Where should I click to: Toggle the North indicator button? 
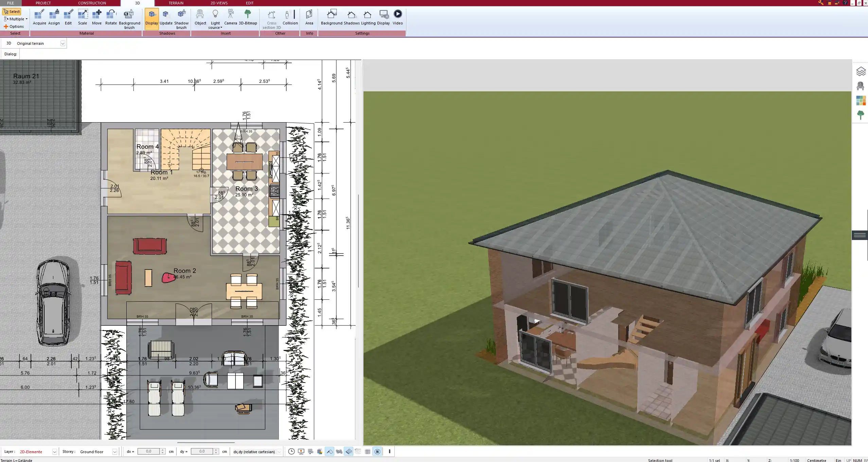(x=377, y=451)
